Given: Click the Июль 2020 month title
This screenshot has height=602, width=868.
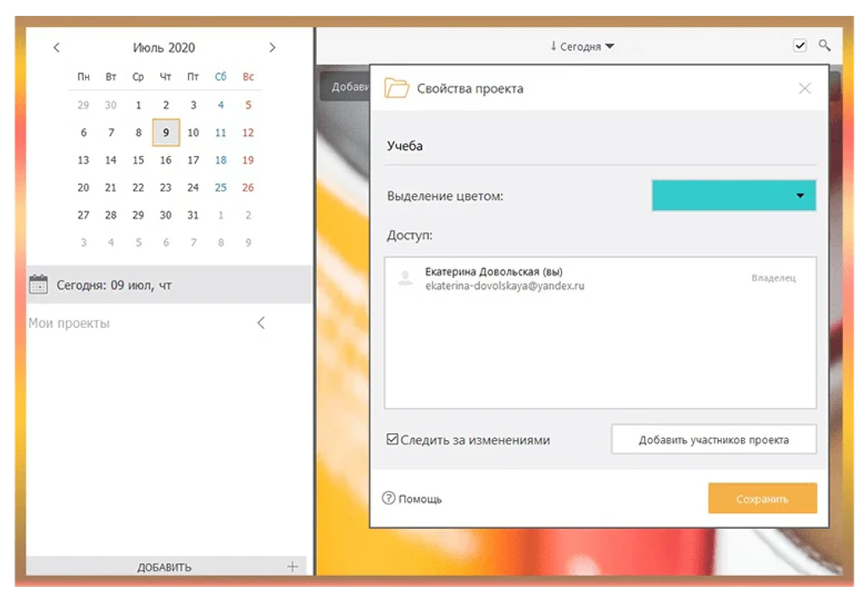Looking at the screenshot, I should tap(164, 48).
